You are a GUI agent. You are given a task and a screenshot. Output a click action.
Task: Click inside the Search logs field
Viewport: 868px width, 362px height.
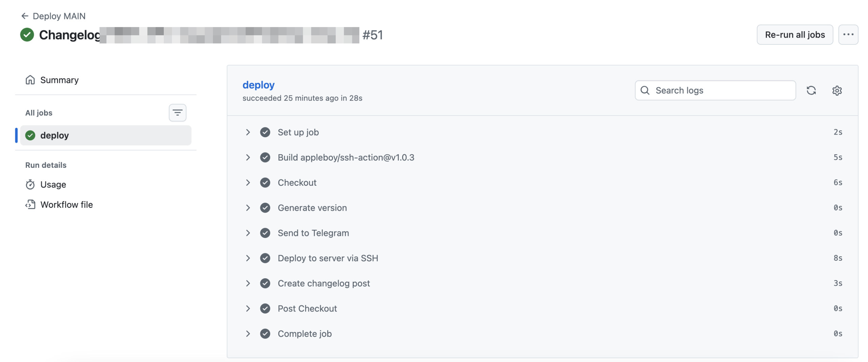712,90
